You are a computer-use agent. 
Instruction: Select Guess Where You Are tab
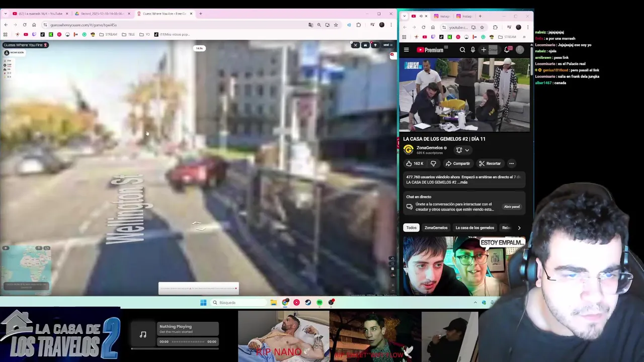coord(165,14)
